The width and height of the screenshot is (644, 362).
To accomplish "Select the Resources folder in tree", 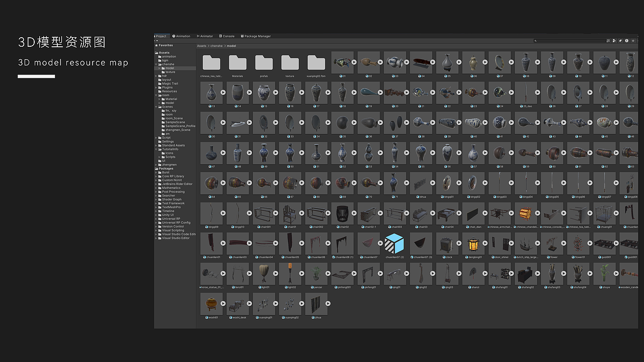I will pyautogui.click(x=169, y=92).
